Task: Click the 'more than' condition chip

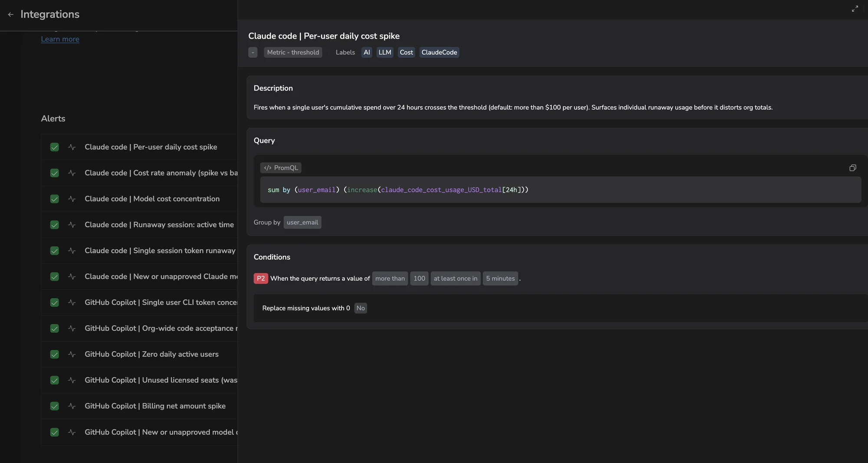Action: tap(390, 279)
